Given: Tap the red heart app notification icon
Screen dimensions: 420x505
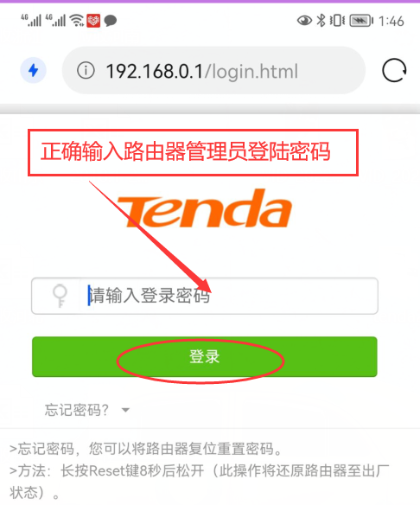Looking at the screenshot, I should [93, 21].
